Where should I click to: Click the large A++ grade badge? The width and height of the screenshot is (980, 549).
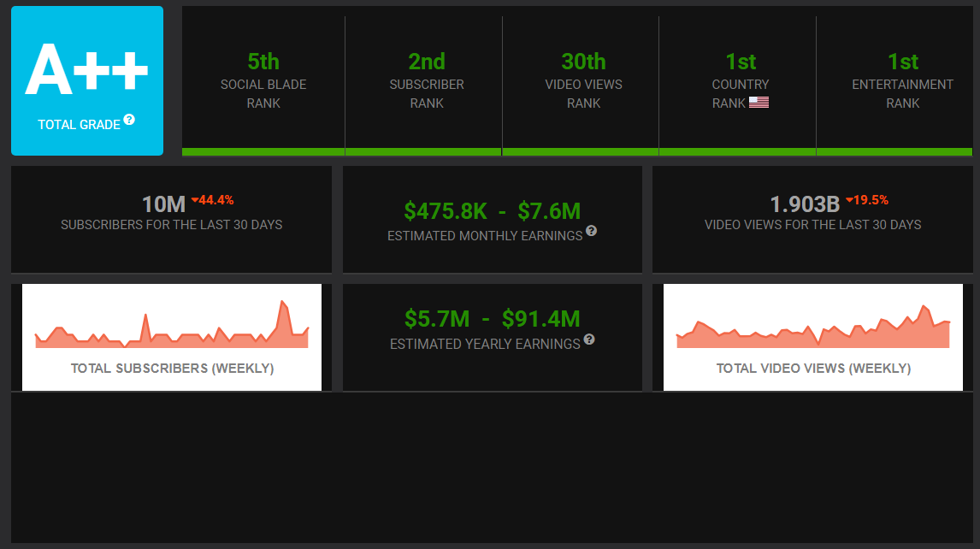pyautogui.click(x=86, y=70)
